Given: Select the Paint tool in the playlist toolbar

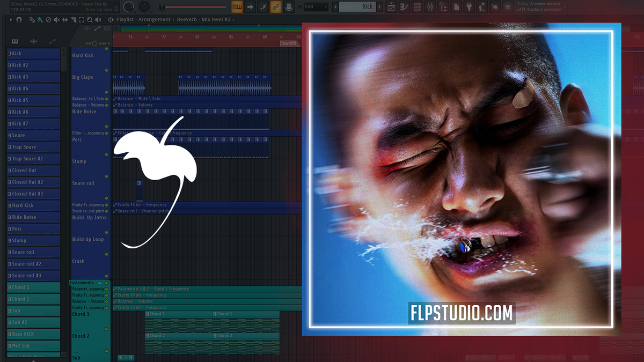Looking at the screenshot, I should point(39,20).
